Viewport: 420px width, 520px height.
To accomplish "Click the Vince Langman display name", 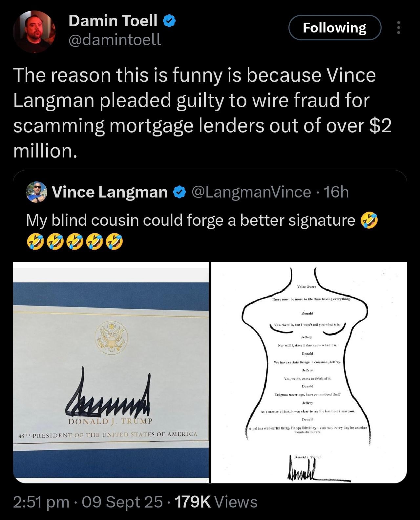I will click(x=110, y=192).
